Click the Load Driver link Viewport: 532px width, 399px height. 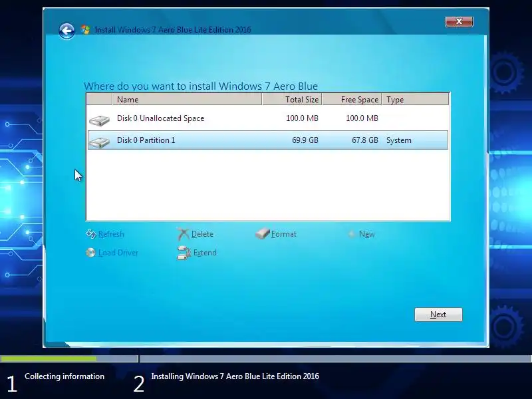coord(118,253)
